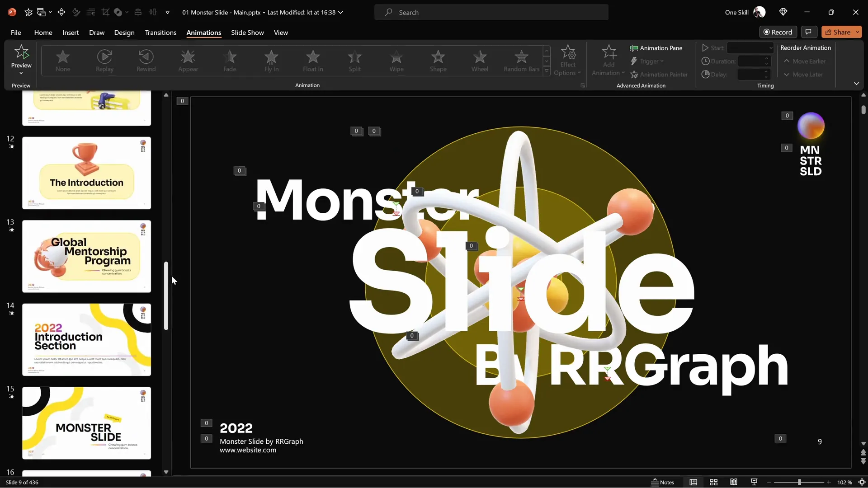Apply the Wipe animation
This screenshot has width=868, height=488.
[396, 61]
